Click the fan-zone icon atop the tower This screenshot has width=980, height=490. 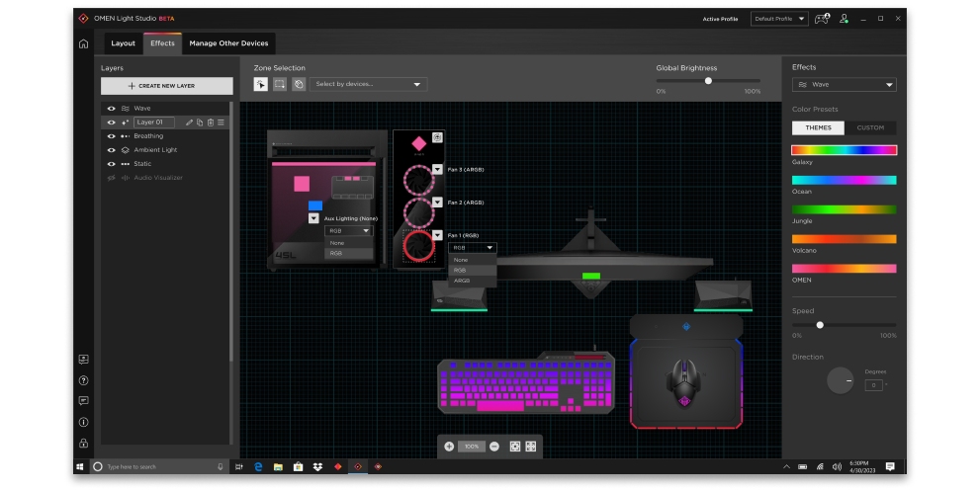pos(437,137)
